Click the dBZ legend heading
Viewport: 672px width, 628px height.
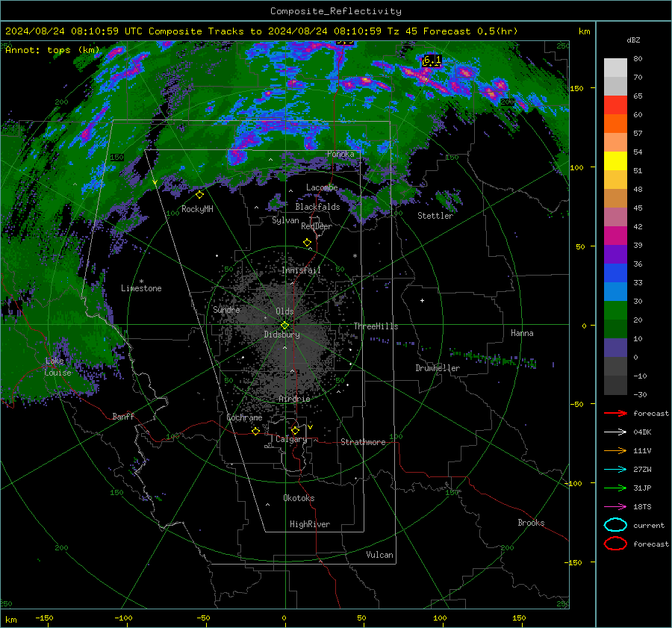pos(633,40)
